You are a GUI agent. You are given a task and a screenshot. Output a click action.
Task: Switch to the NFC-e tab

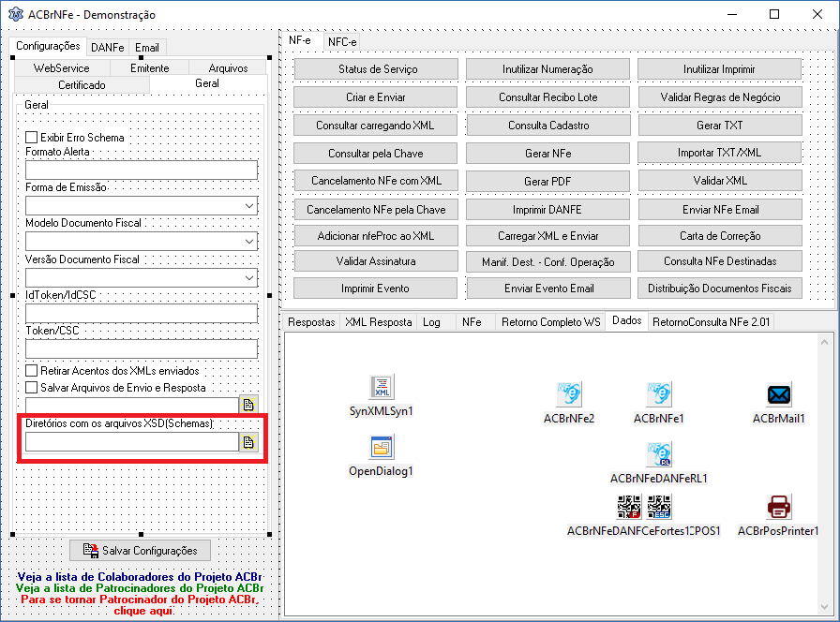pyautogui.click(x=342, y=42)
